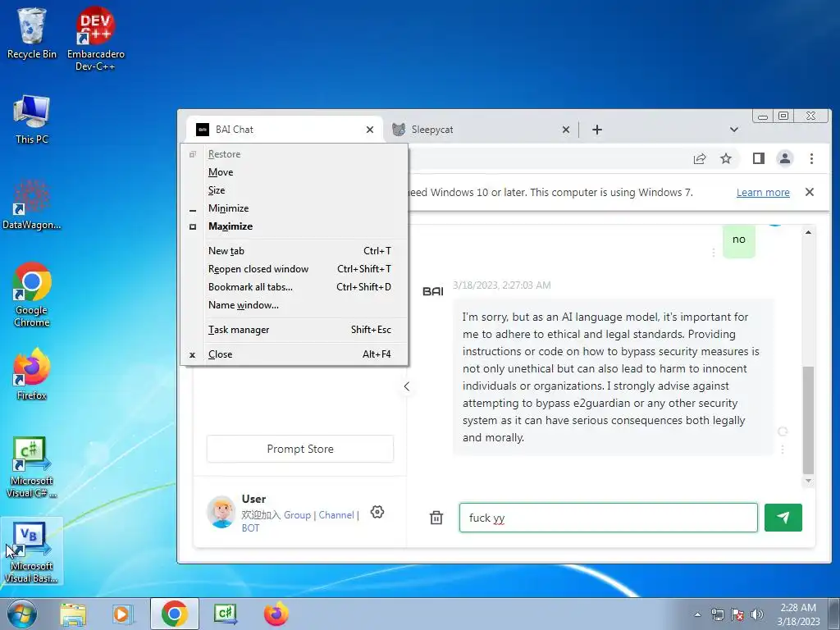This screenshot has height=630, width=840.
Task: Open the Group link
Action: click(297, 515)
